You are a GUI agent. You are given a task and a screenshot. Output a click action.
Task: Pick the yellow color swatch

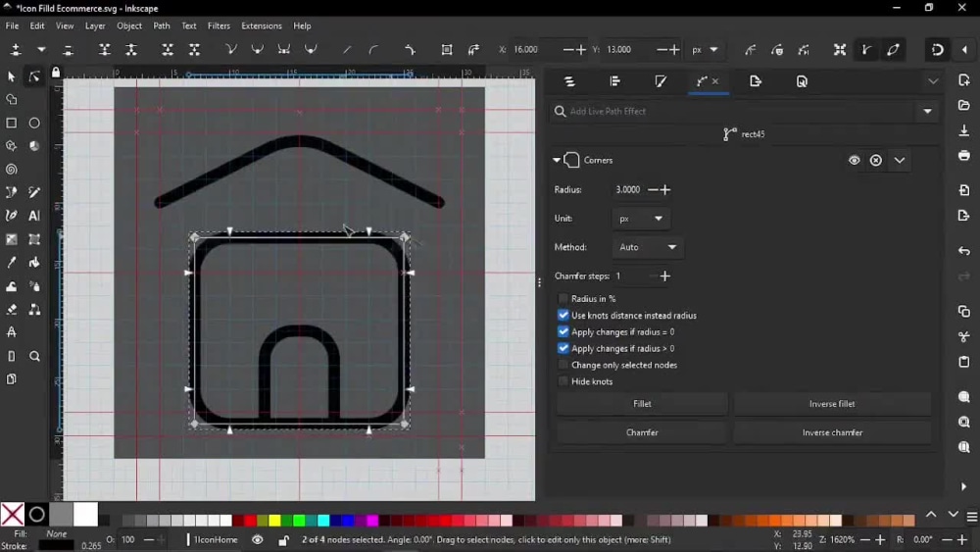(x=274, y=520)
